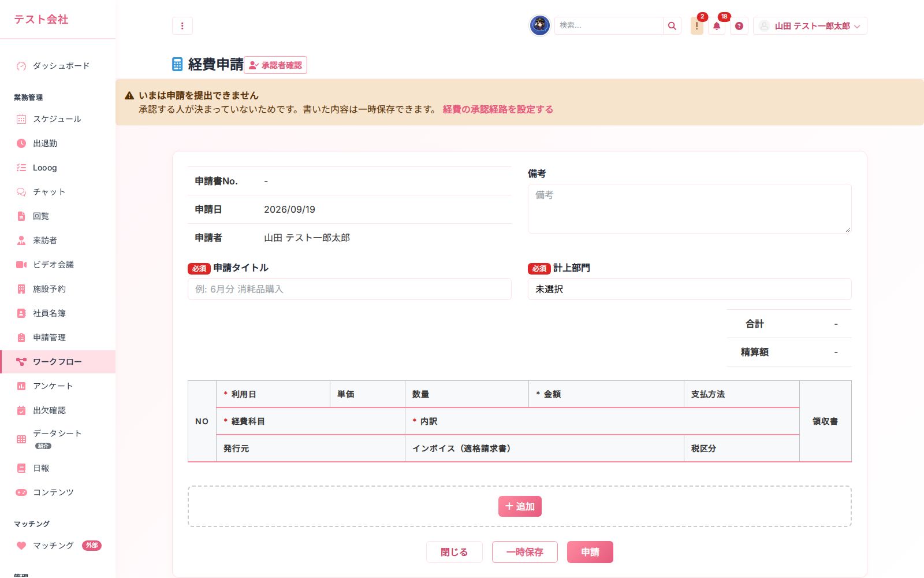Click the 閉じる button

454,552
